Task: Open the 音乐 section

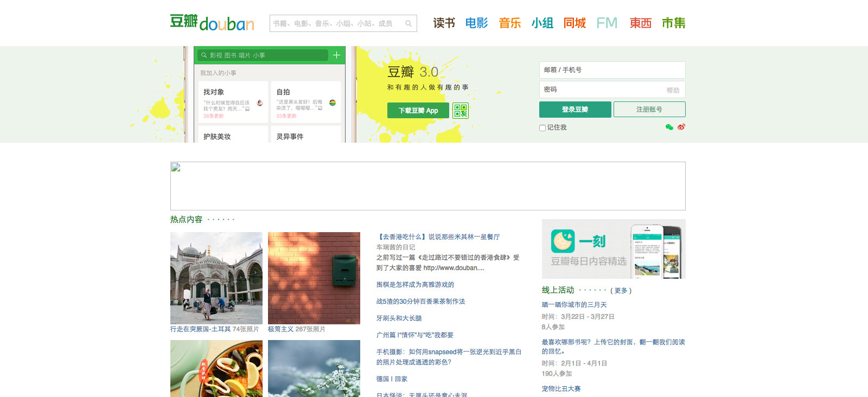Action: (510, 23)
